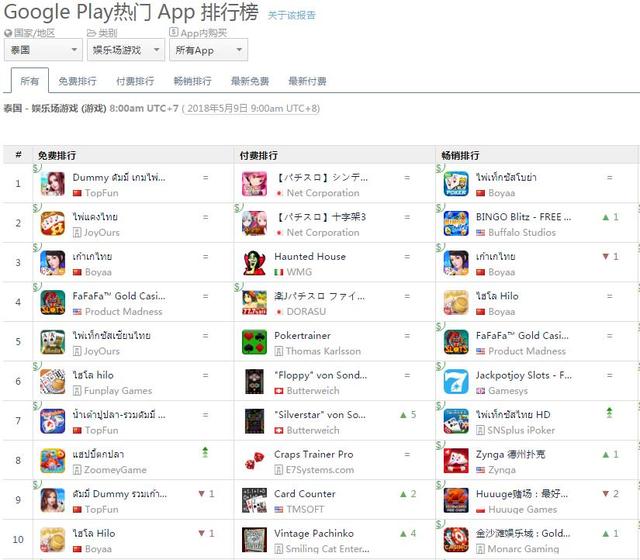Expand the 所有App in-app purchase dropdown

point(209,50)
